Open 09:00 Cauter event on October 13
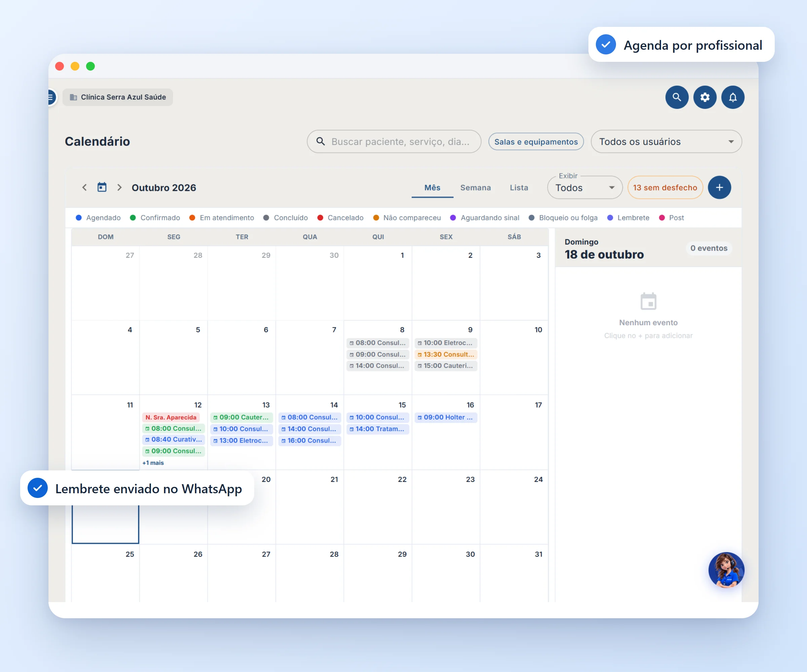 [x=241, y=417]
